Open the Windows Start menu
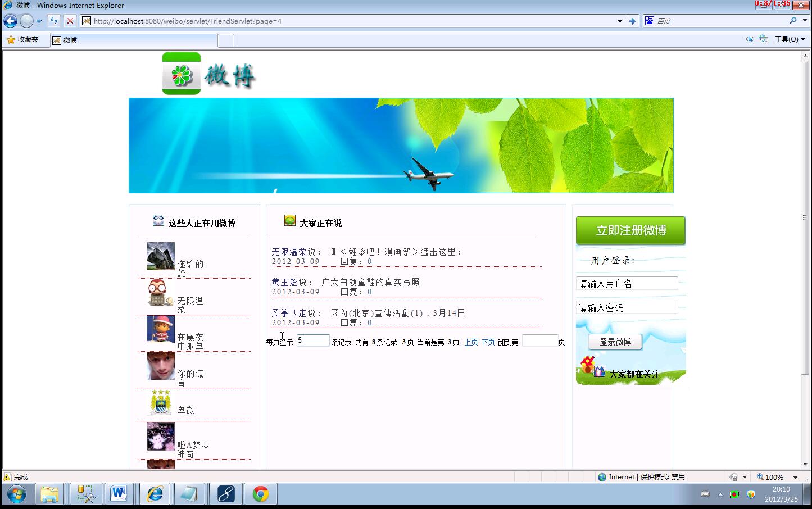 16,494
